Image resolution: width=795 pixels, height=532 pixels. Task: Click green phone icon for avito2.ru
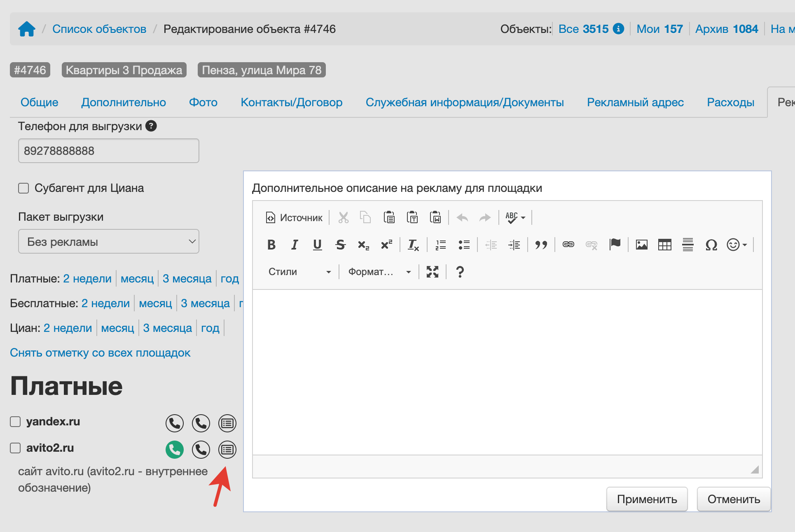click(175, 450)
